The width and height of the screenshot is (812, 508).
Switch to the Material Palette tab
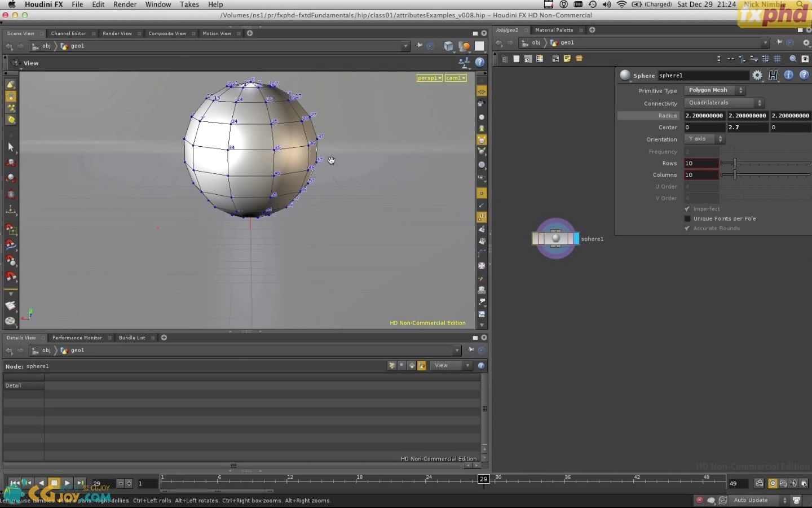pos(554,30)
